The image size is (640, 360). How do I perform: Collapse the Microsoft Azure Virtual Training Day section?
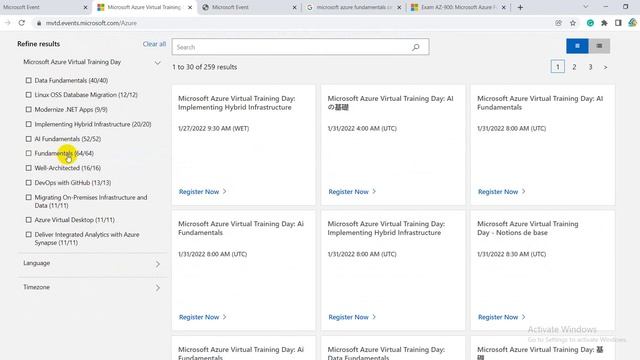158,63
